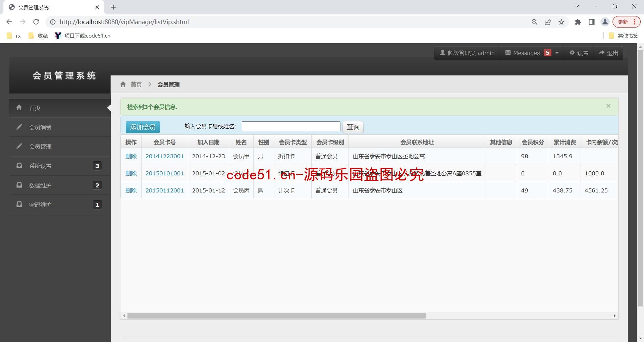Viewport: 644px width, 342px height.
Task: Click pencil icon beside 会员消费
Action: coord(19,127)
